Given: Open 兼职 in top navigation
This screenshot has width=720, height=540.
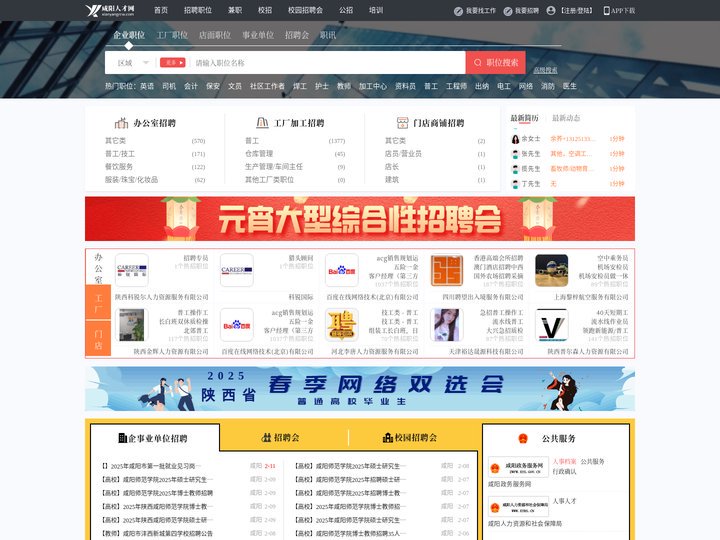Looking at the screenshot, I should (x=235, y=10).
